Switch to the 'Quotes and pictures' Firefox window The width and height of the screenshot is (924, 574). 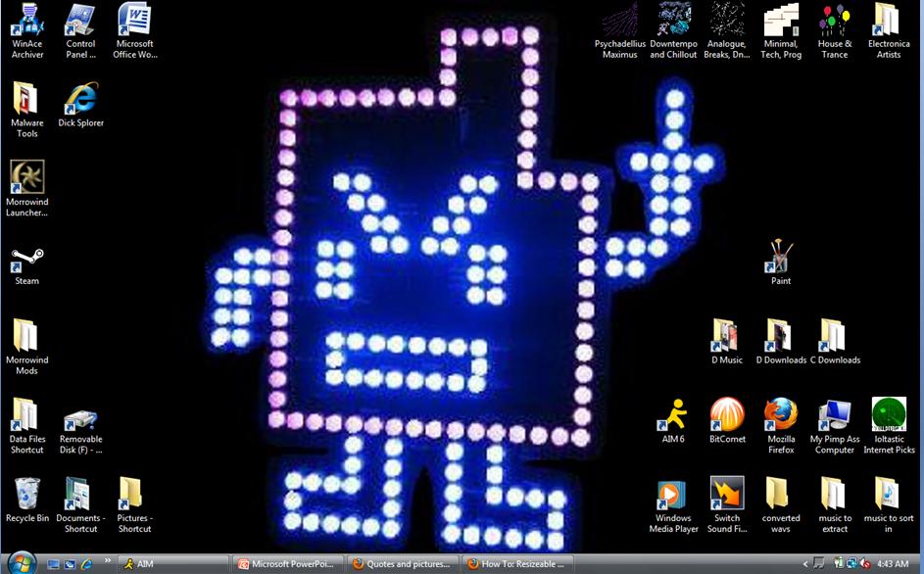coord(402,564)
